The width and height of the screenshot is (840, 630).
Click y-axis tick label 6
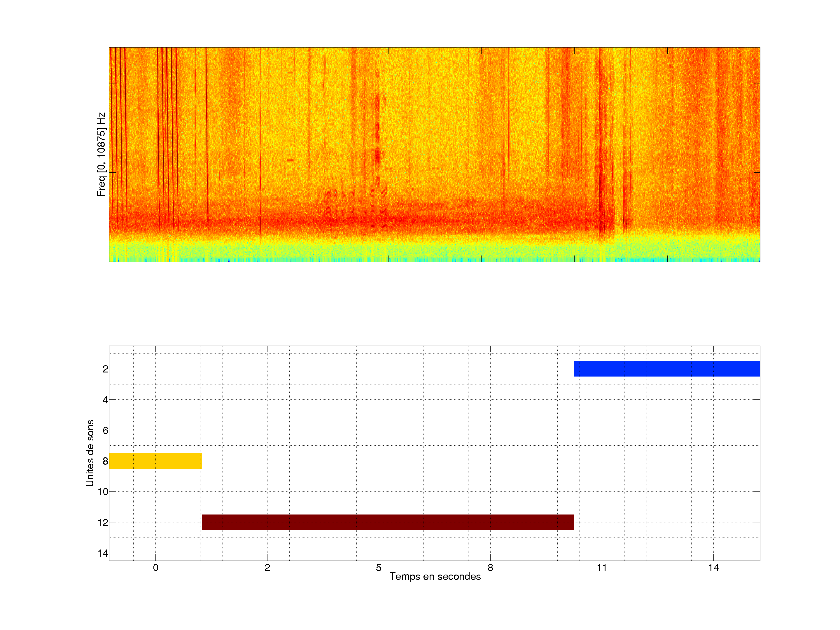[105, 430]
